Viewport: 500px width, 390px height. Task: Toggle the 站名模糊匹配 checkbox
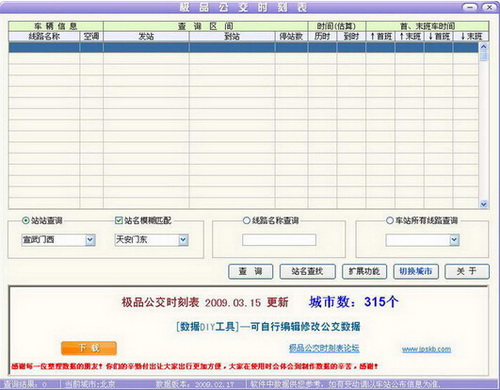click(118, 221)
